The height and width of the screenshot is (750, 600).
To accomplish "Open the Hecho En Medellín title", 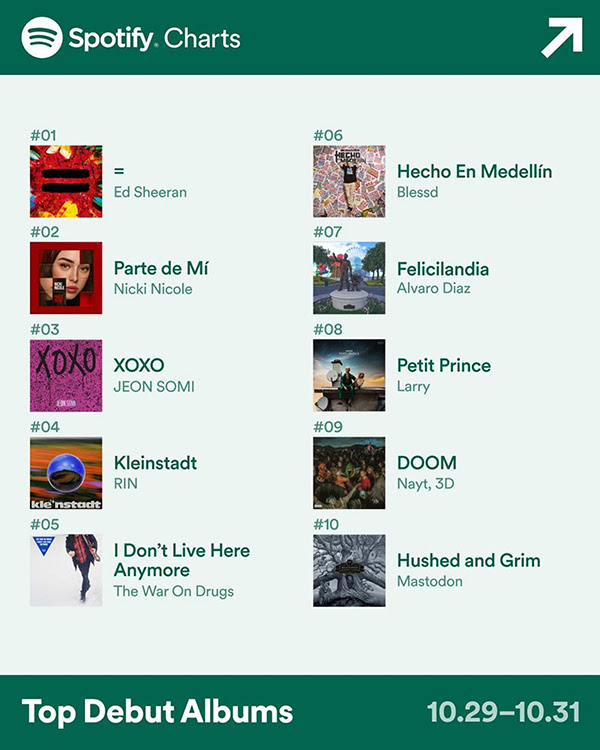I will (475, 171).
